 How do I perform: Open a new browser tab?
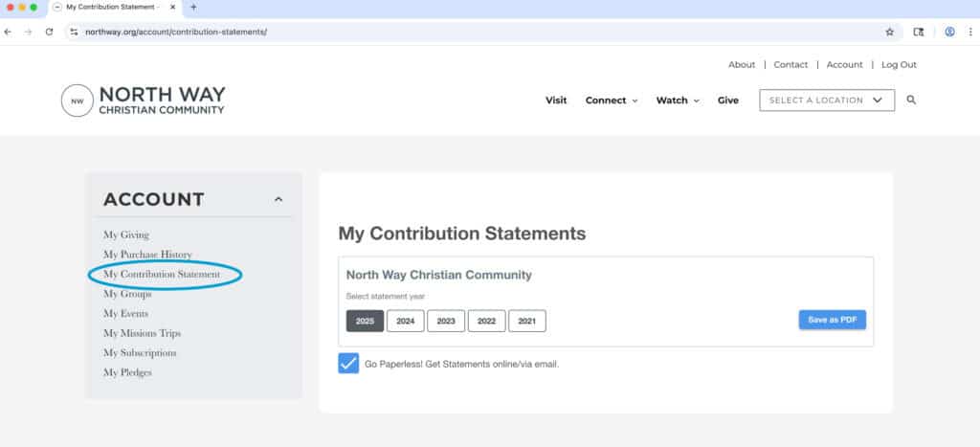coord(193,7)
